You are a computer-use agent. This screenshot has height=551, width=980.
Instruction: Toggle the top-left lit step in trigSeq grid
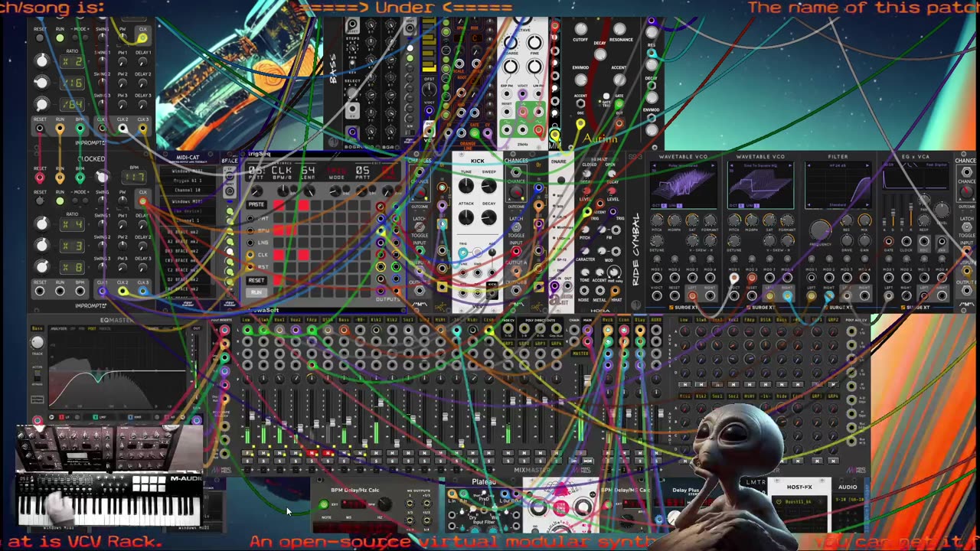click(279, 206)
